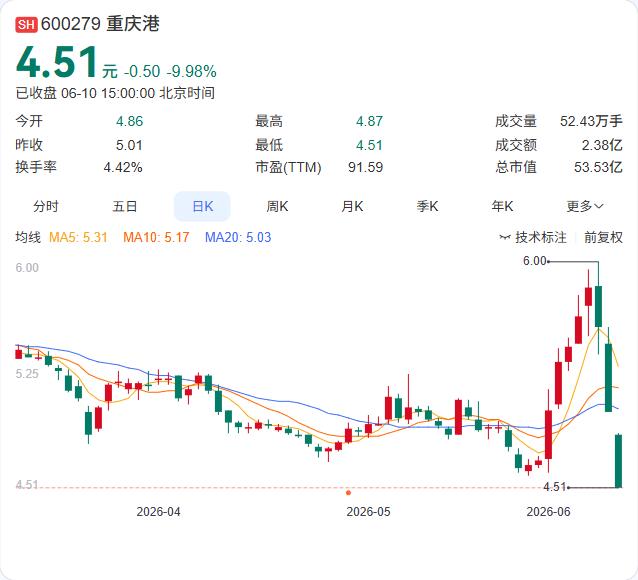Screen dimensions: 638x580
Task: Click the 5.25 y-axis price label
Action: click(27, 374)
